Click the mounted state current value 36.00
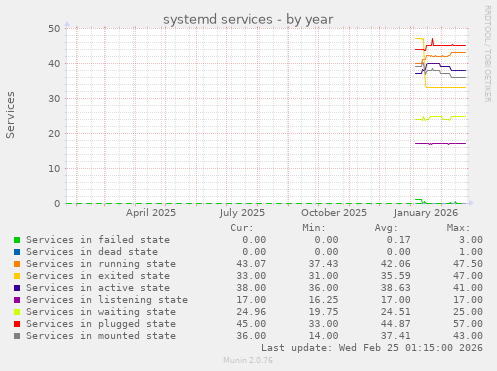Image resolution: width=497 pixels, height=371 pixels. [x=251, y=336]
